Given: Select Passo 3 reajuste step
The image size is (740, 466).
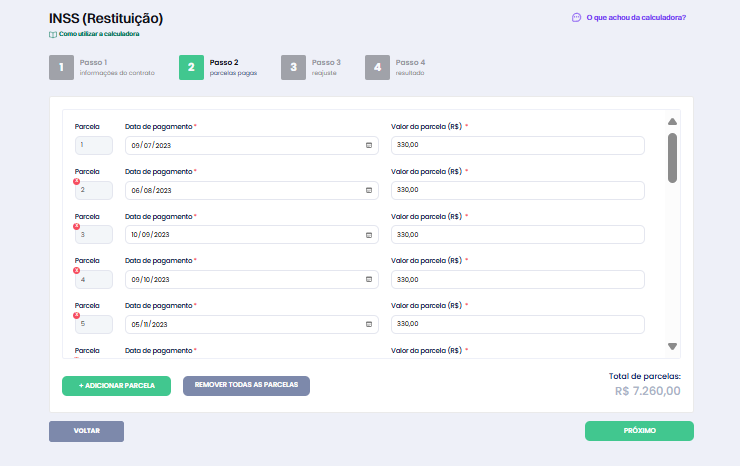Looking at the screenshot, I should click(293, 68).
